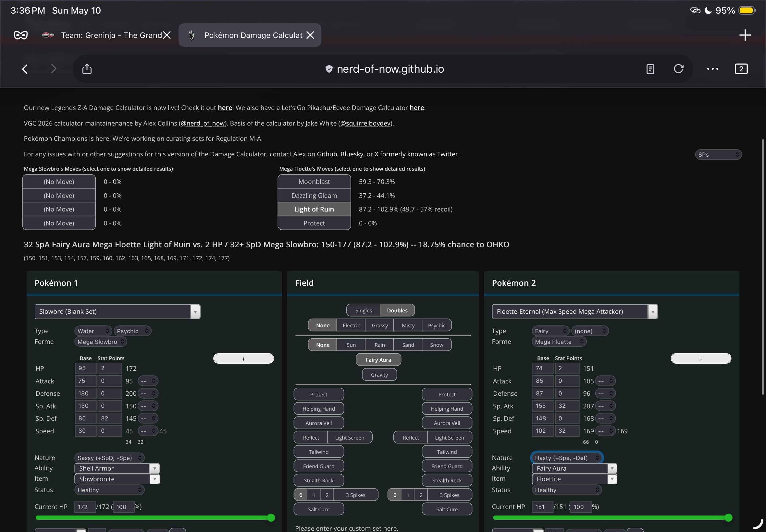
Task: Go back to the previous page
Action: pyautogui.click(x=25, y=69)
